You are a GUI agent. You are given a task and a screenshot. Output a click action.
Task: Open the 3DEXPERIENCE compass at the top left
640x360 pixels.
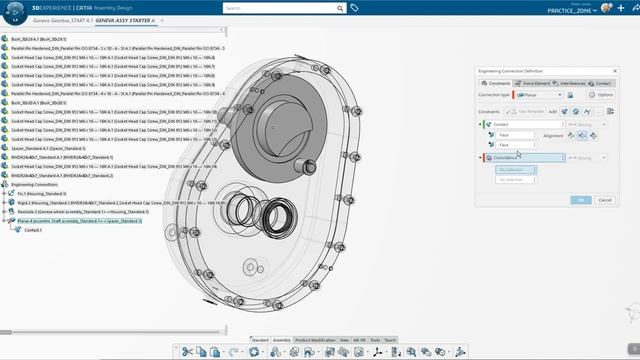[x=15, y=12]
